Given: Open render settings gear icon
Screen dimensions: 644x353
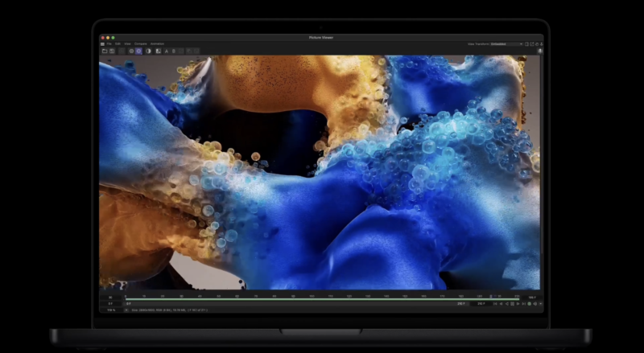Looking at the screenshot, I should pyautogui.click(x=131, y=51).
